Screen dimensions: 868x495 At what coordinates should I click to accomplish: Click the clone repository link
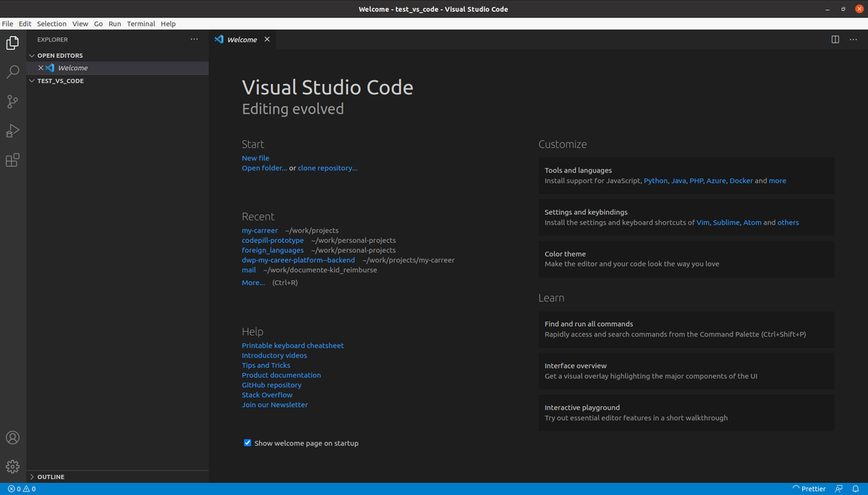click(327, 168)
